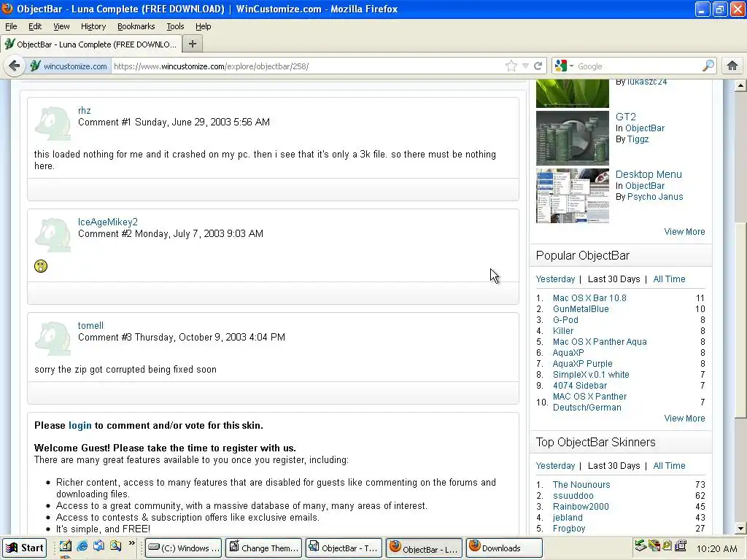Click the taskbar clock showing 10:20 AM
Viewport: 747px width, 560px height.
tap(716, 548)
